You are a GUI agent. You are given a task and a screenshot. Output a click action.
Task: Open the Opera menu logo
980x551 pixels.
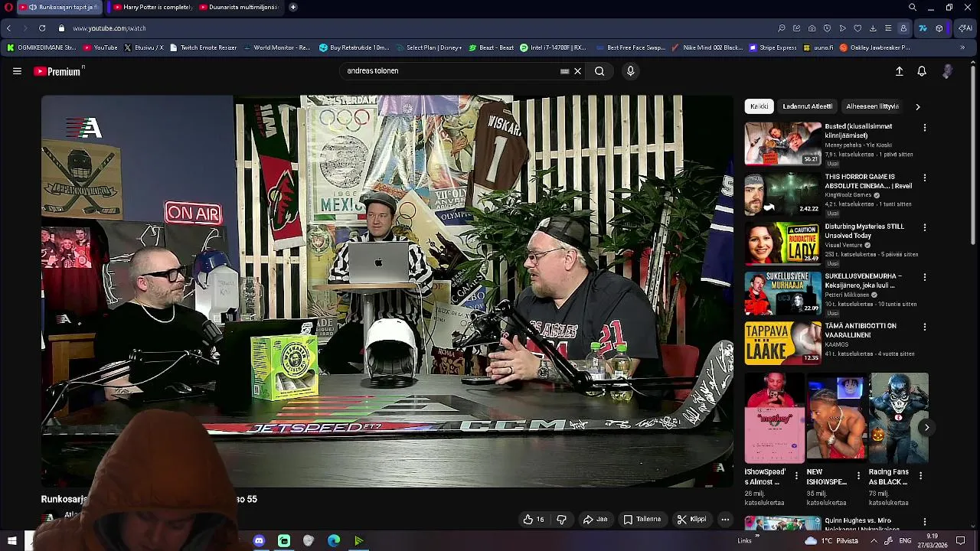click(x=8, y=7)
